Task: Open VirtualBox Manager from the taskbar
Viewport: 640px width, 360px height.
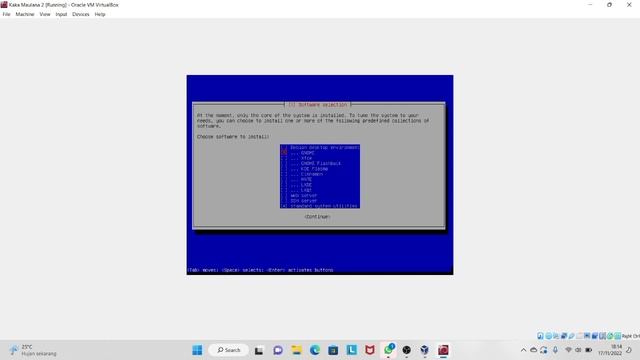Action: pos(425,350)
